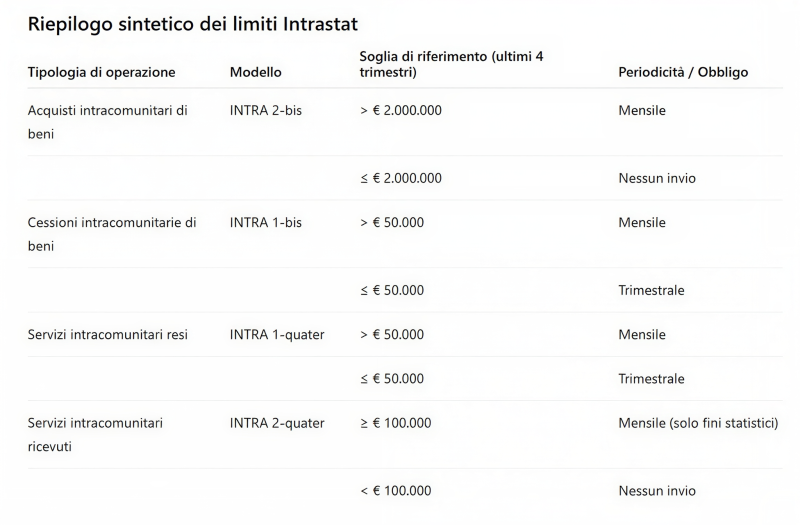Click the "Modello" column header
Screen dimensions: 800x525
[x=256, y=72]
